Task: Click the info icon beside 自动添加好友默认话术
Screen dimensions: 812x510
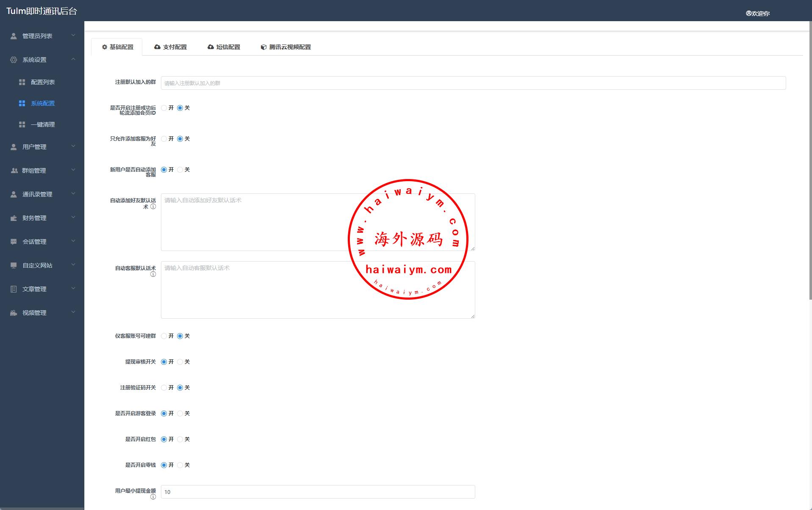Action: click(153, 207)
